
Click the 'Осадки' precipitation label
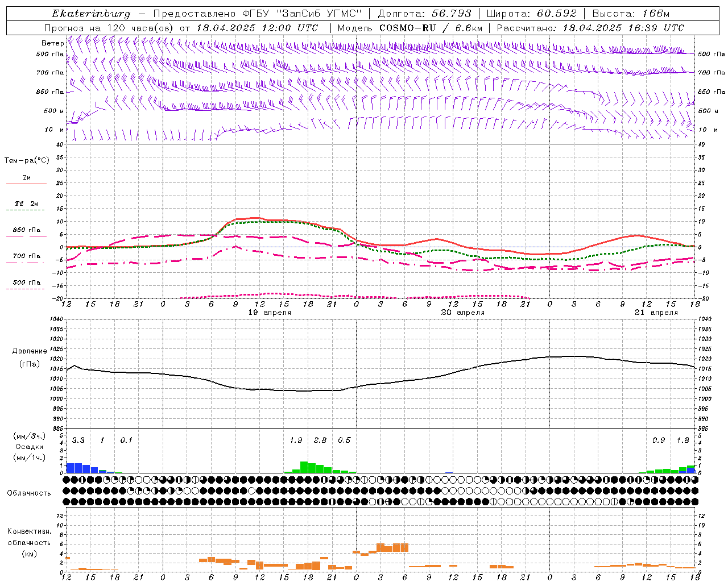click(x=29, y=447)
